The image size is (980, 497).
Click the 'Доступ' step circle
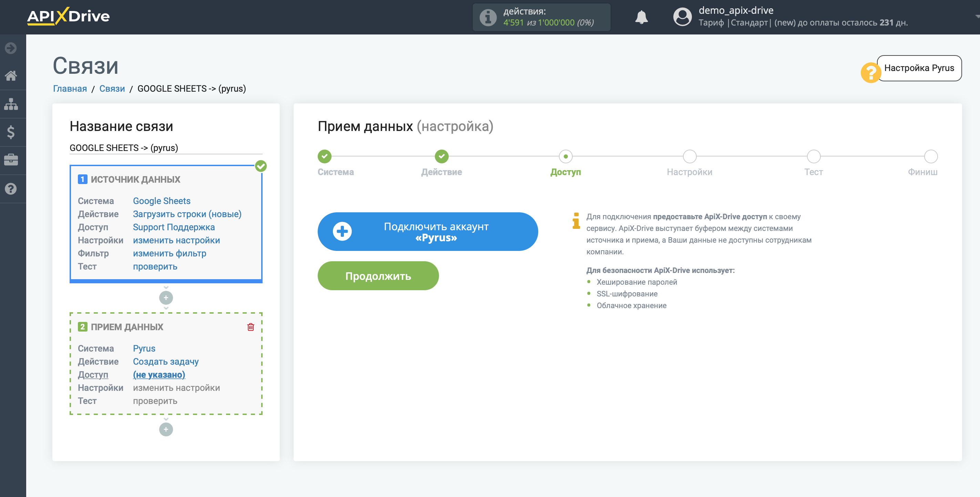(565, 156)
